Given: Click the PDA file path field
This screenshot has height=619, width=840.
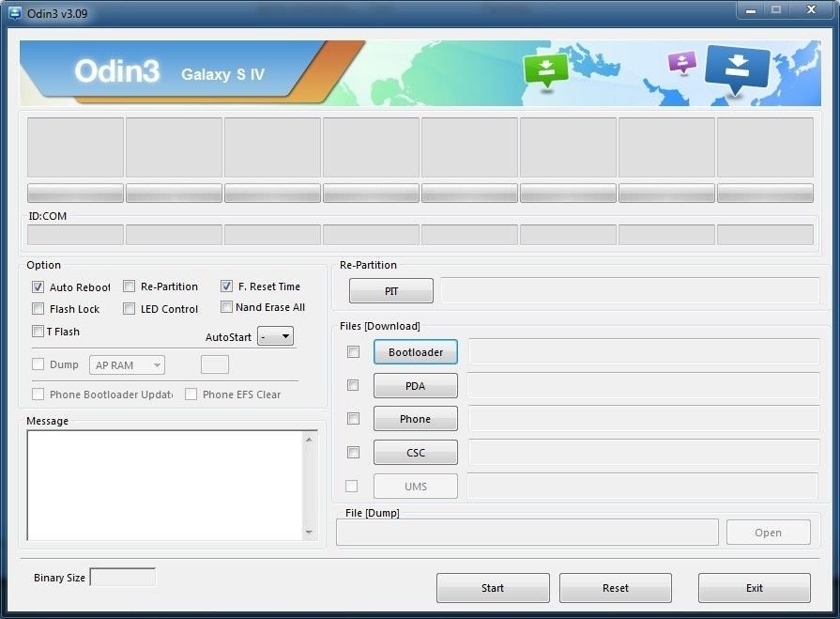Looking at the screenshot, I should click(x=644, y=386).
